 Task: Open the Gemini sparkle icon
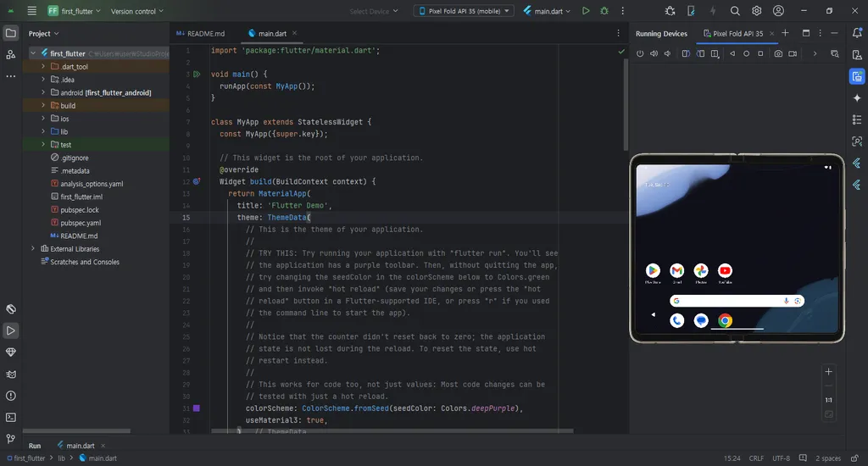click(x=857, y=98)
